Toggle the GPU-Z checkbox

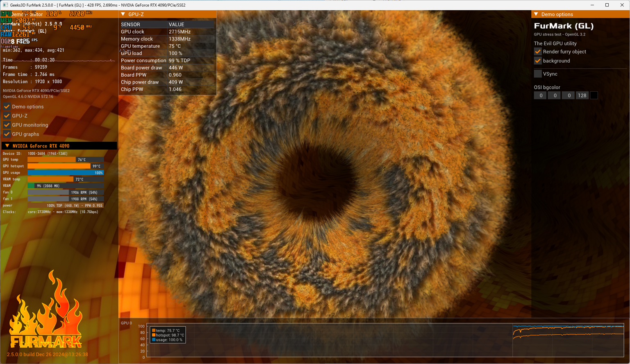7,116
